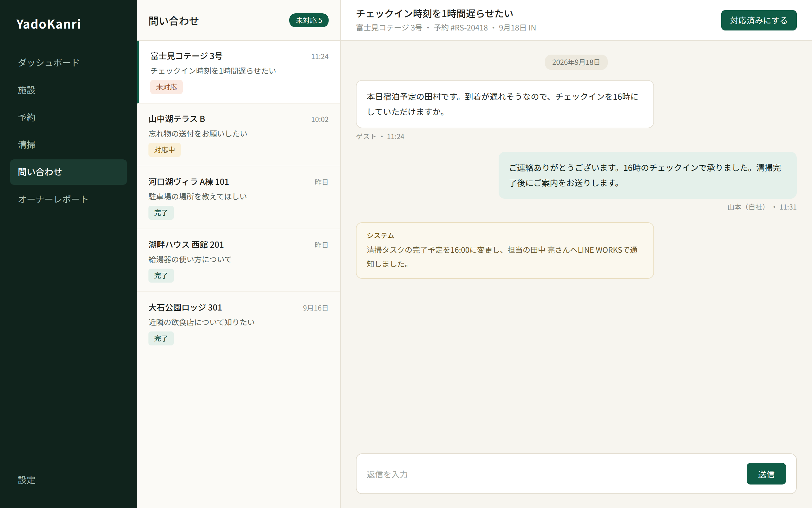Click 完了 tag on 大石公園ロッジ row
812x508 pixels.
point(161,338)
